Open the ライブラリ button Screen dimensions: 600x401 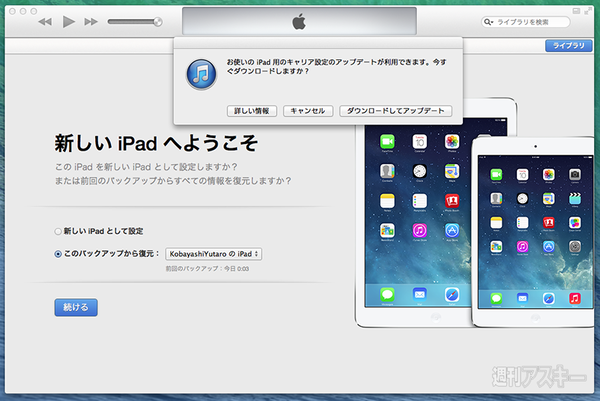tap(569, 46)
